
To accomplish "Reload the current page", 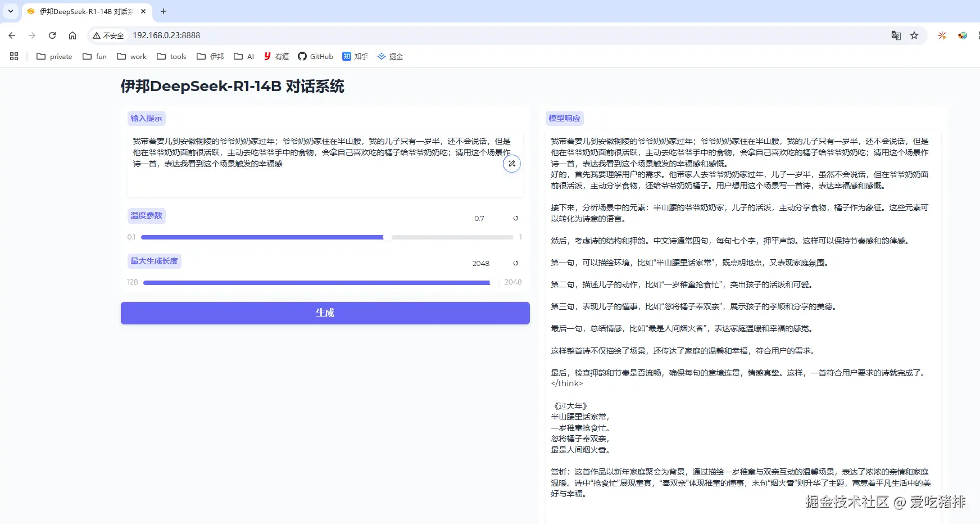I will click(52, 35).
